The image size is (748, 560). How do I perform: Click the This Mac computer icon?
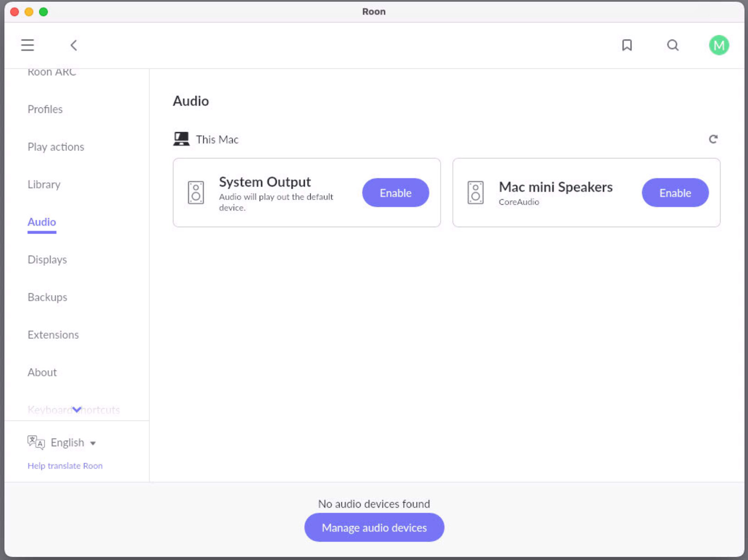tap(181, 139)
